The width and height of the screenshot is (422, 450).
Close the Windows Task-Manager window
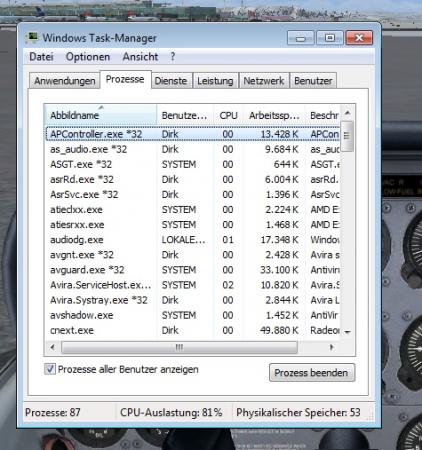[359, 38]
